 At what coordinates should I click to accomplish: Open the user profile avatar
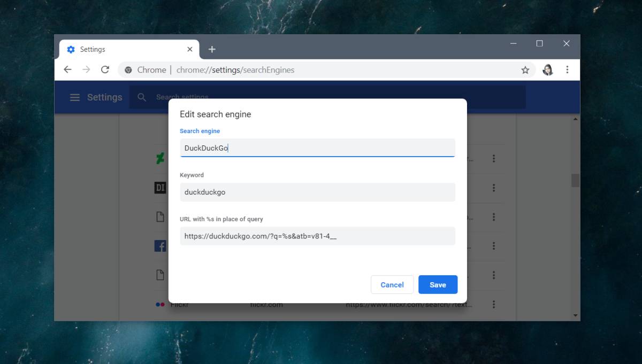click(548, 69)
